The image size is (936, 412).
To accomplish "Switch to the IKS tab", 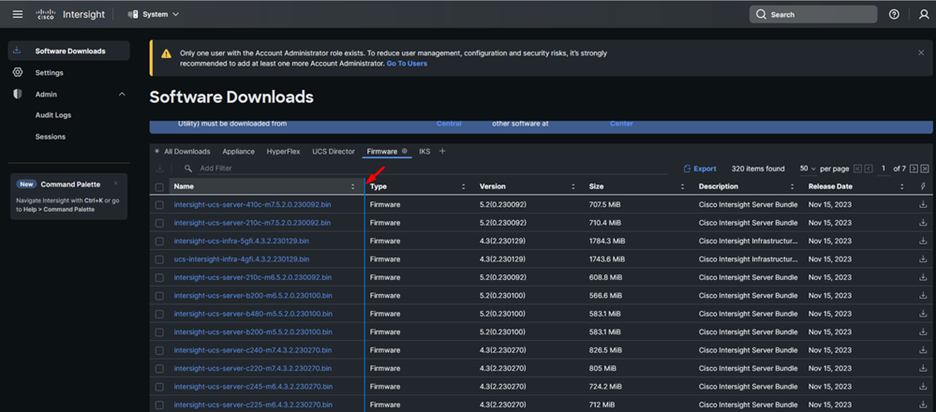I will pos(424,151).
